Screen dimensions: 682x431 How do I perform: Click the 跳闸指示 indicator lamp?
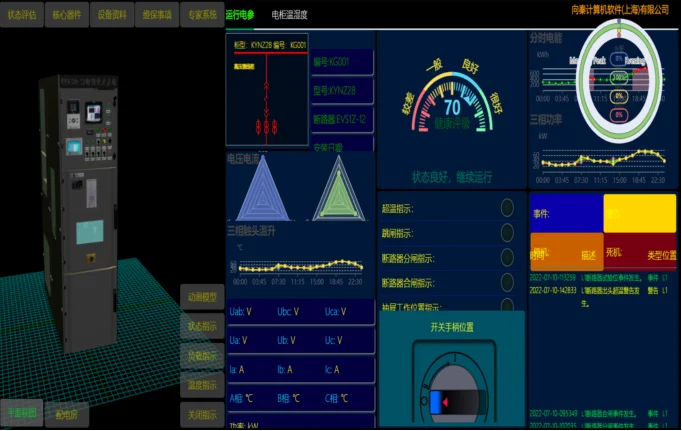507,233
